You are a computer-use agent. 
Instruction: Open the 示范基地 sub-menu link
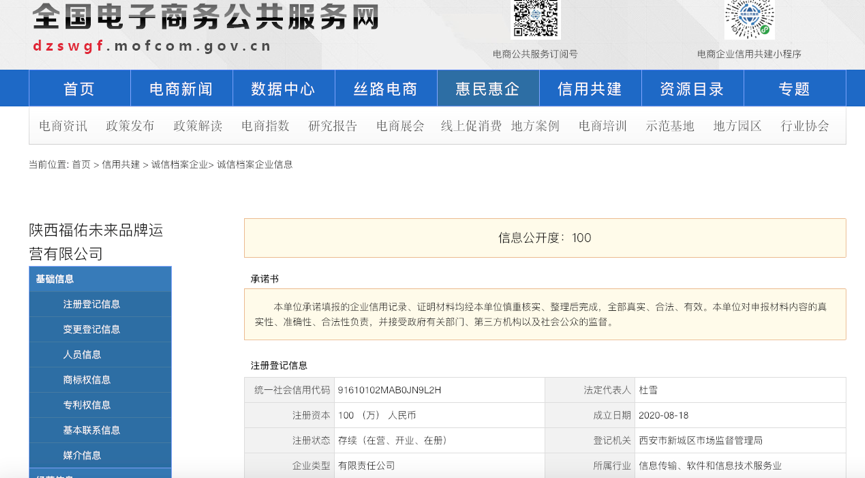(x=670, y=126)
